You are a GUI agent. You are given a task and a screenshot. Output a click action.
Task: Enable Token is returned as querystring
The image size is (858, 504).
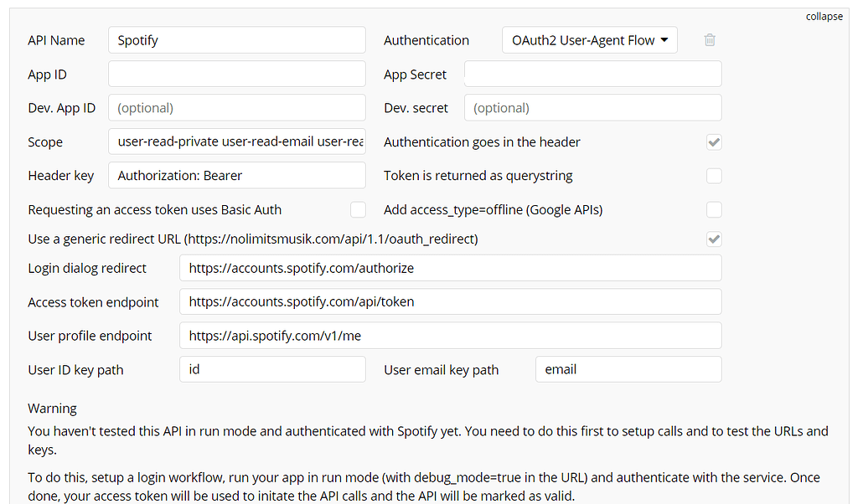[x=714, y=176]
